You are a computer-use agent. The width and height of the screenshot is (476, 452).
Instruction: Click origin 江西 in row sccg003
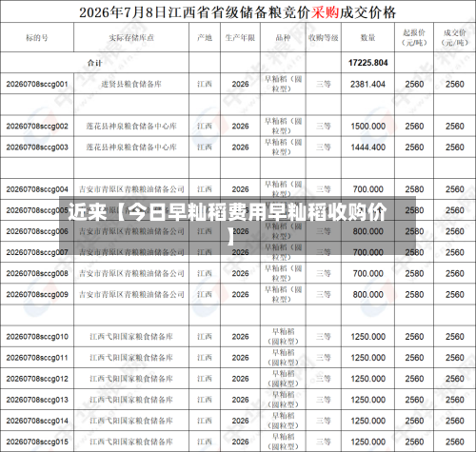click(205, 147)
